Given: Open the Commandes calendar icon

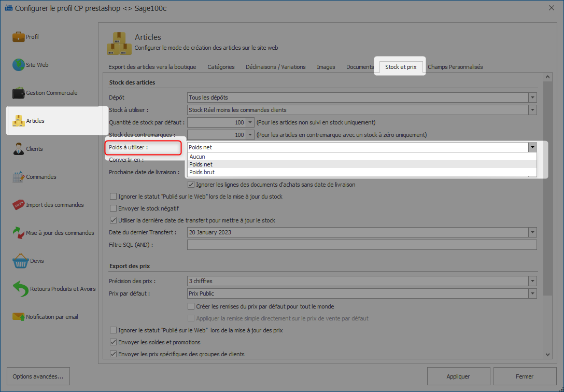Looking at the screenshot, I should click(18, 177).
